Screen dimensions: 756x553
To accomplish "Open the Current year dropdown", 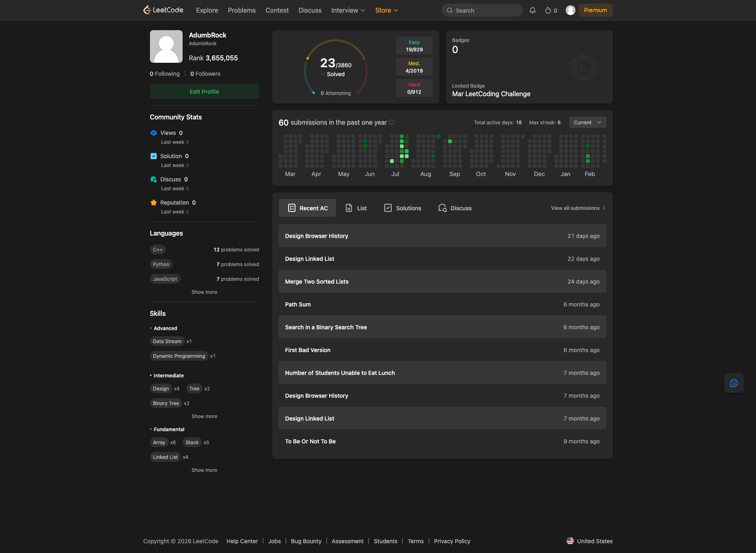I will (588, 122).
